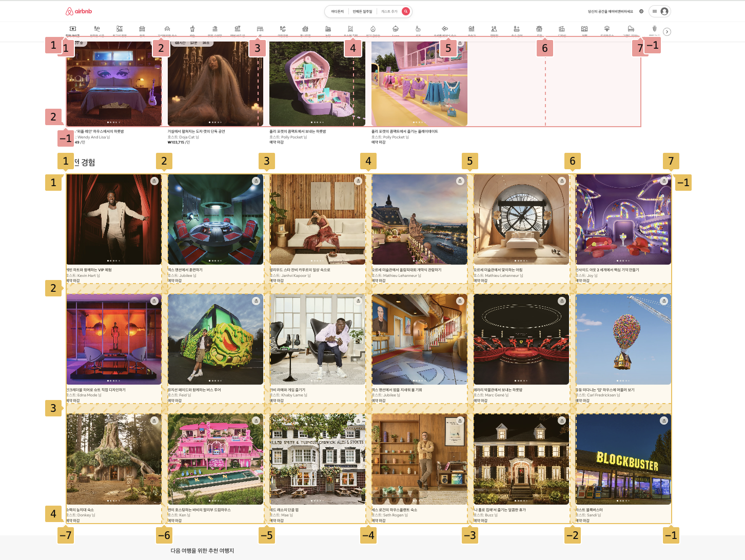Open Ted Lasso pub listing hosted by Mae

pyautogui.click(x=317, y=459)
